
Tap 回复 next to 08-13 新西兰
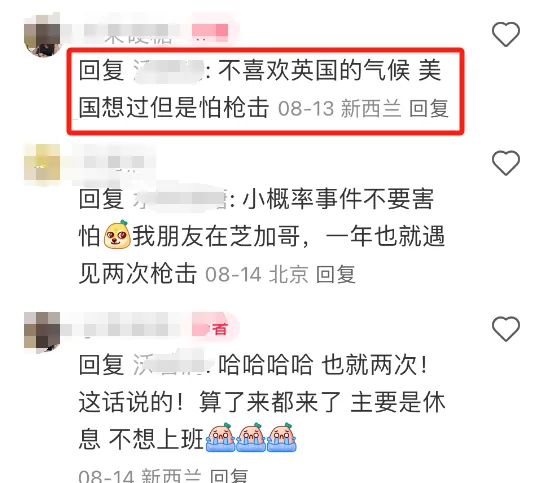point(429,108)
